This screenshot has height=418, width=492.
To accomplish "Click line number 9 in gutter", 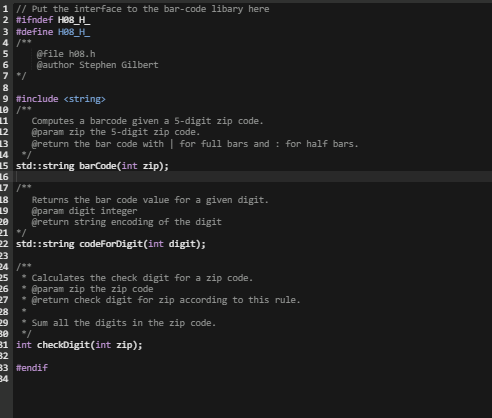I will (x=5, y=99).
